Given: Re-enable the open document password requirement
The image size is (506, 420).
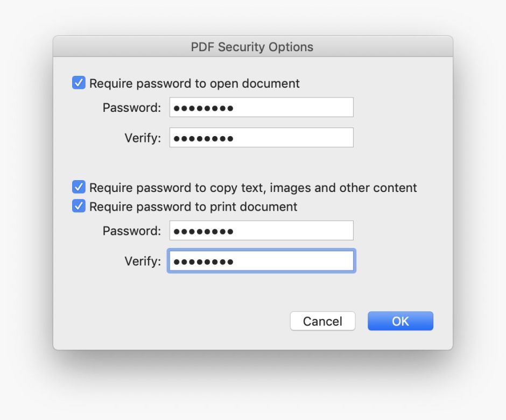Looking at the screenshot, I should (x=79, y=83).
